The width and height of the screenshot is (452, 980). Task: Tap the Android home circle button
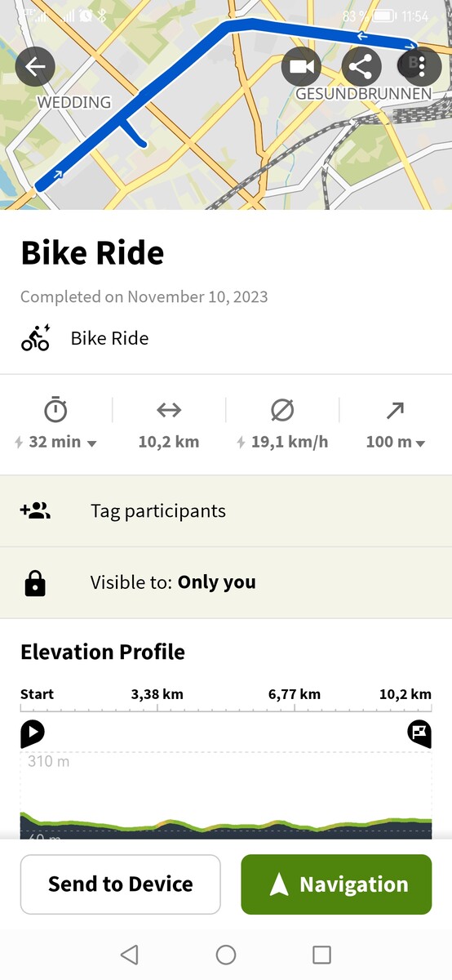[226, 955]
